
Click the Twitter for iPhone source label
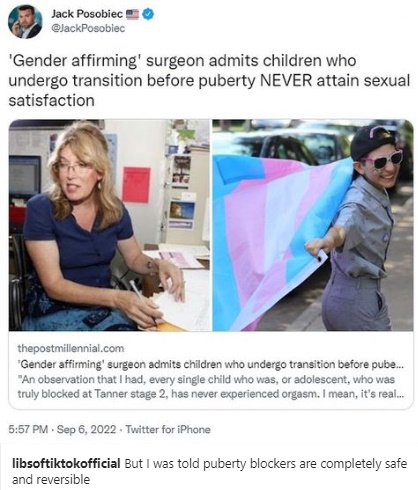(168, 429)
